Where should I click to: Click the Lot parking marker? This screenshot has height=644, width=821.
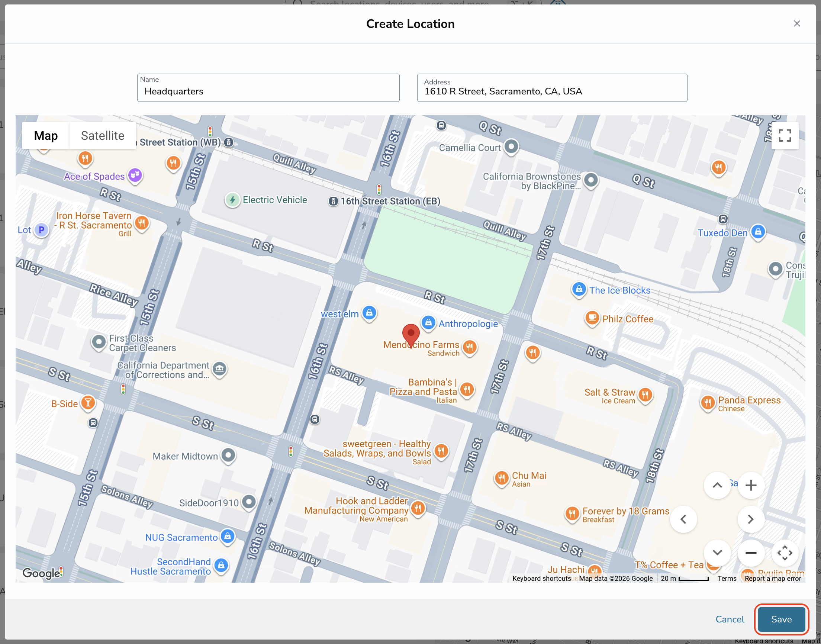[42, 230]
